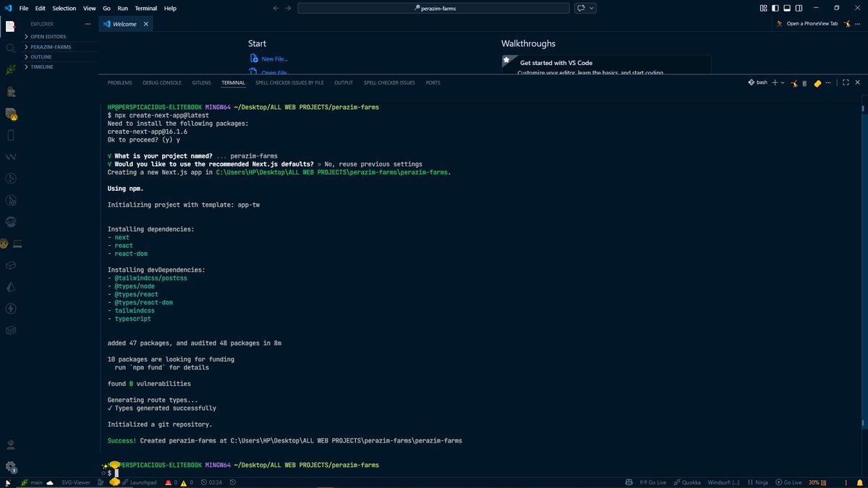Switch to the OUTPUT panel tab
The width and height of the screenshot is (868, 488).
pyautogui.click(x=344, y=83)
